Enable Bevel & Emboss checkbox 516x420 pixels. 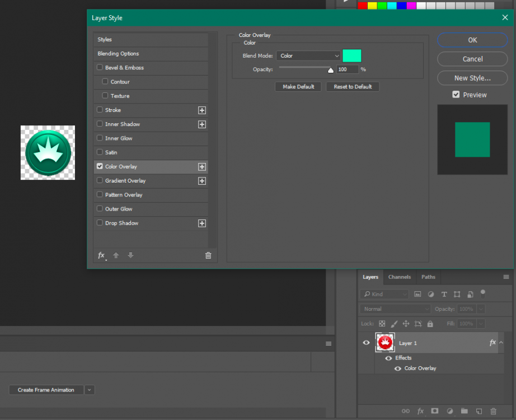point(100,67)
